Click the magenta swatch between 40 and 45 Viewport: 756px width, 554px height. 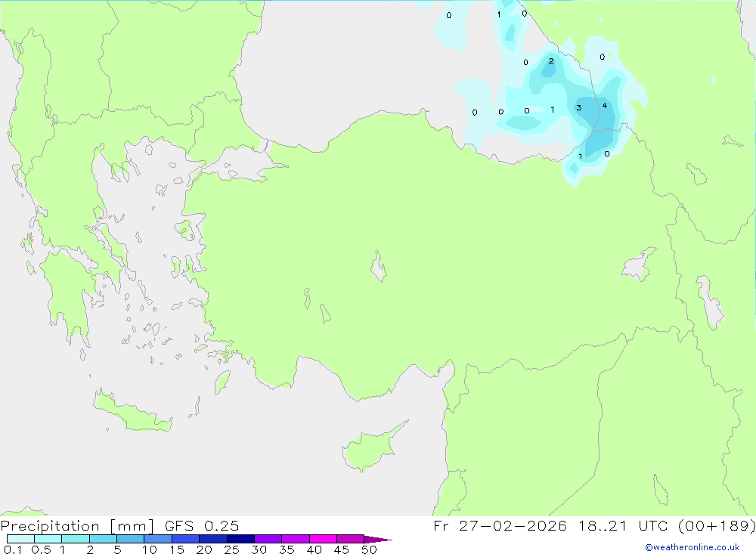[323, 539]
